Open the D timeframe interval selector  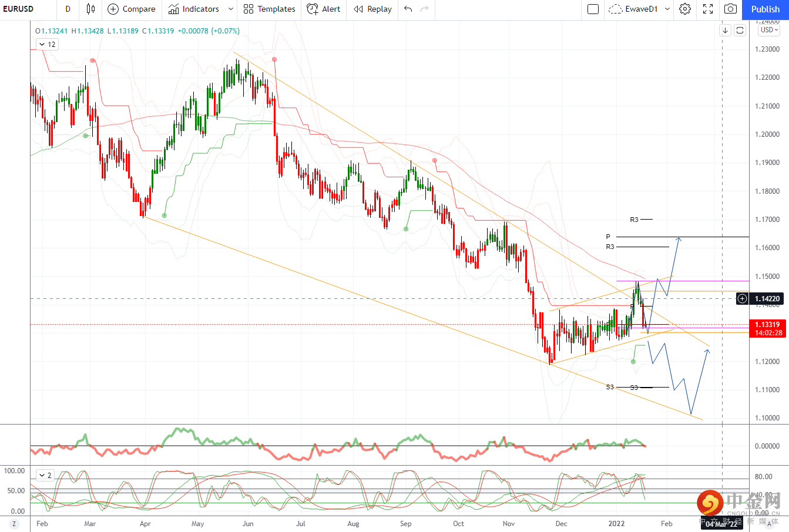tap(68, 9)
